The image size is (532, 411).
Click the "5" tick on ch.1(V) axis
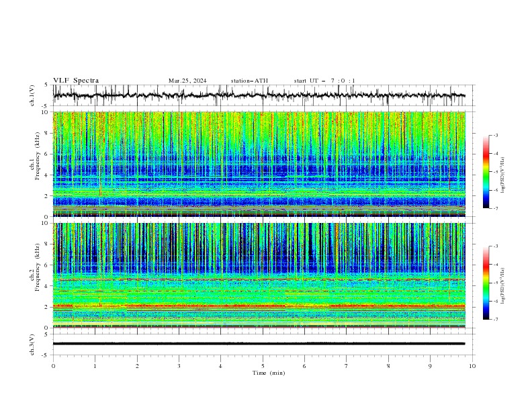(x=46, y=85)
